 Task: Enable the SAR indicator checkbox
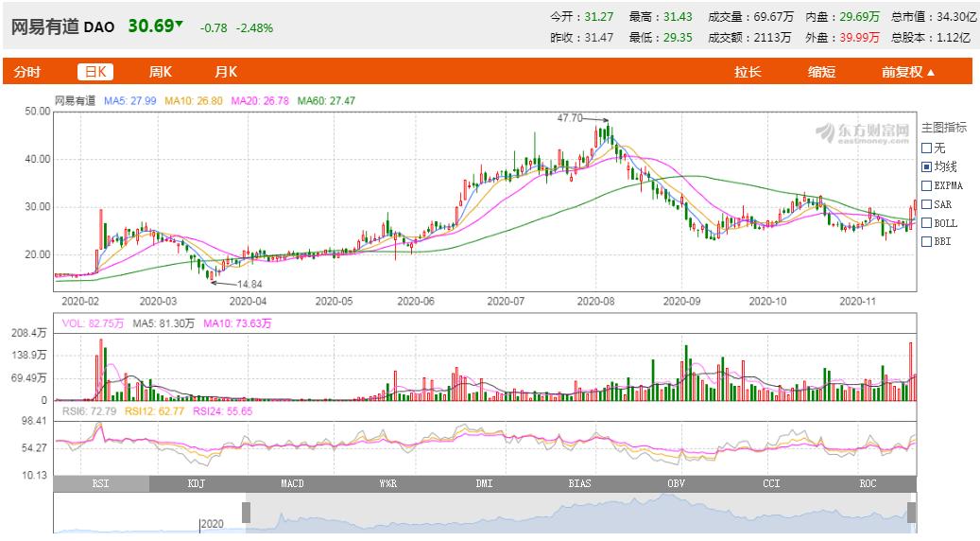tap(927, 204)
